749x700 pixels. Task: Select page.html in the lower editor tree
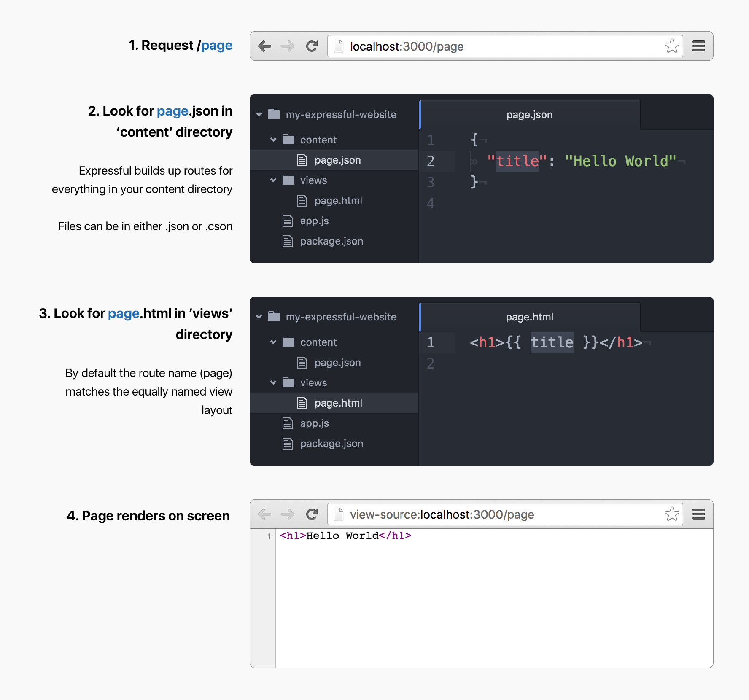(x=334, y=403)
